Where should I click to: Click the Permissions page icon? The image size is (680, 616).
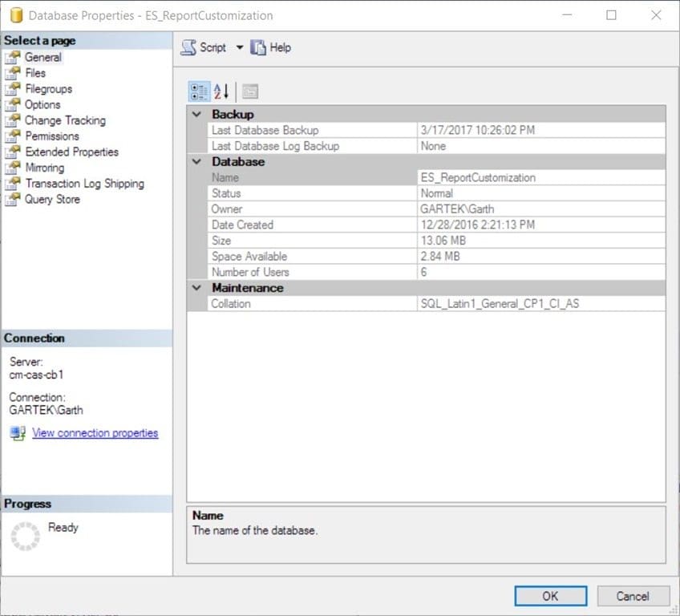[13, 136]
